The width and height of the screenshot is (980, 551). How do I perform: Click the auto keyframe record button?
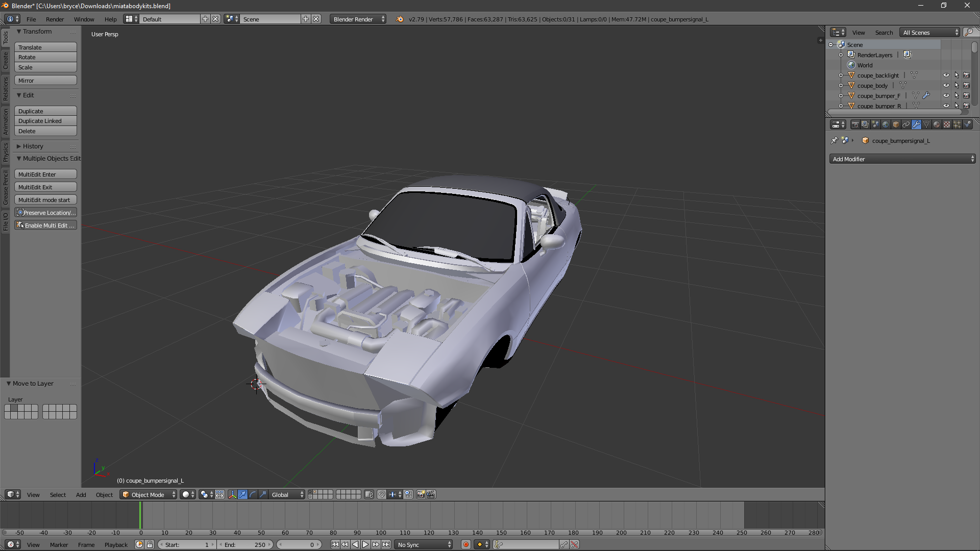(465, 544)
